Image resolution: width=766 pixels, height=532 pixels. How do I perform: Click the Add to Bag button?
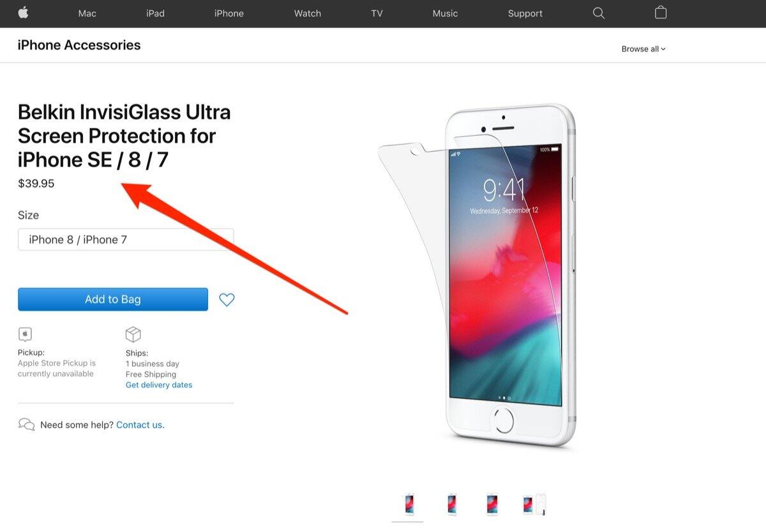(x=113, y=299)
